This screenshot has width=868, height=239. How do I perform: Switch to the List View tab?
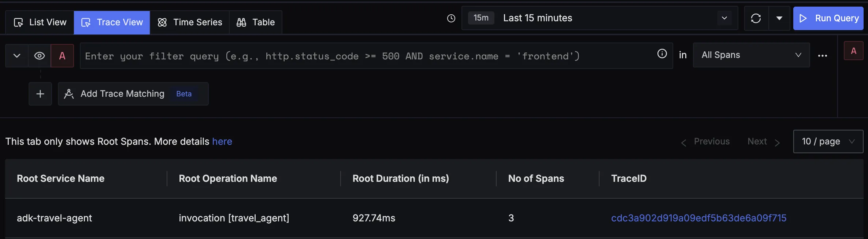40,22
